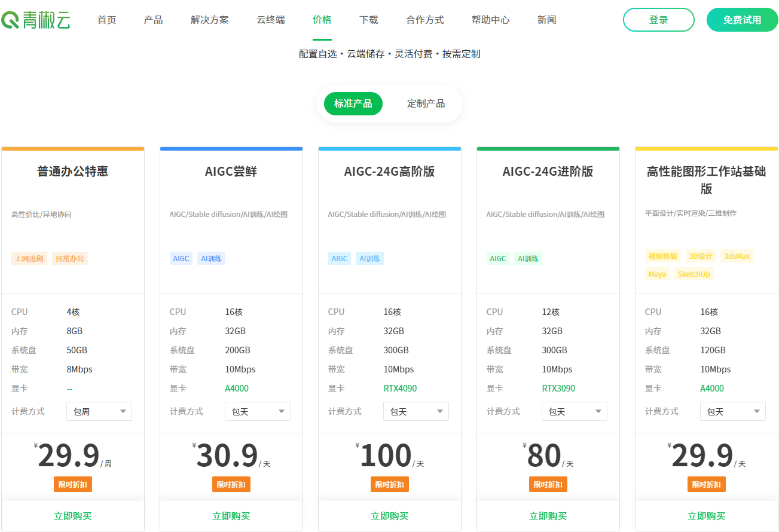Switch to the 定制产品 tab
779x532 pixels.
[x=426, y=103]
